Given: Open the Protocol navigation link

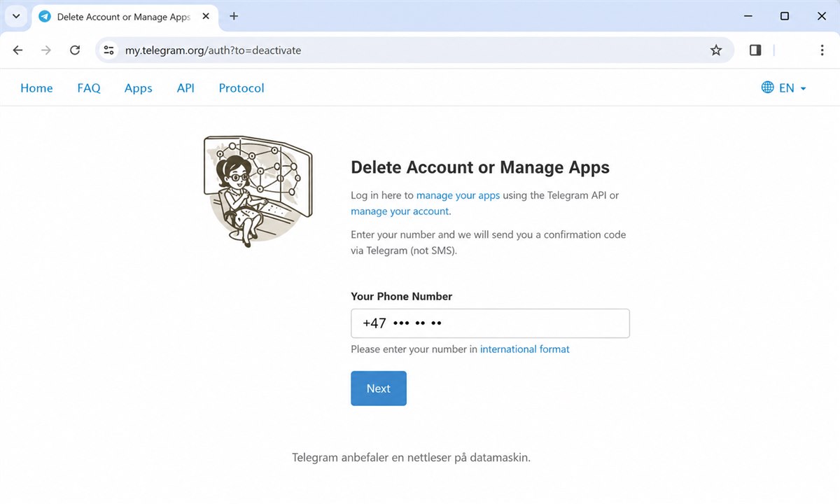Looking at the screenshot, I should click(x=241, y=88).
